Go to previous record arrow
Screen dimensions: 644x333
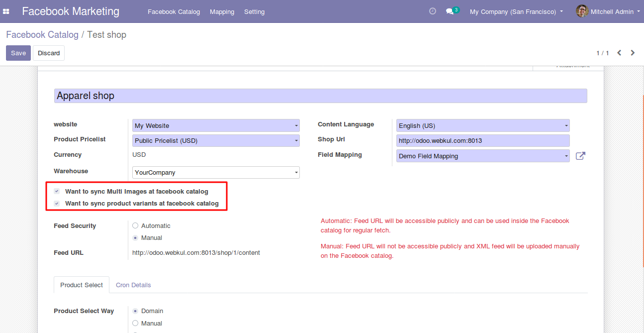(x=619, y=53)
